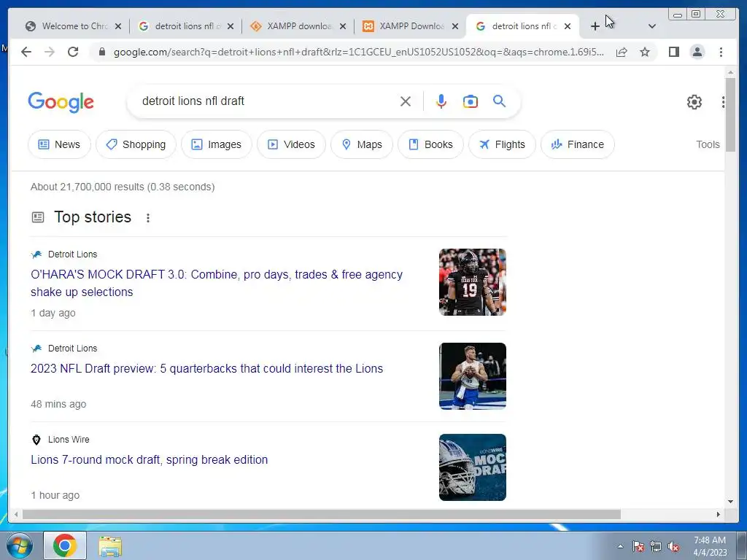Click the network tray icon
This screenshot has width=747, height=560.
click(656, 546)
